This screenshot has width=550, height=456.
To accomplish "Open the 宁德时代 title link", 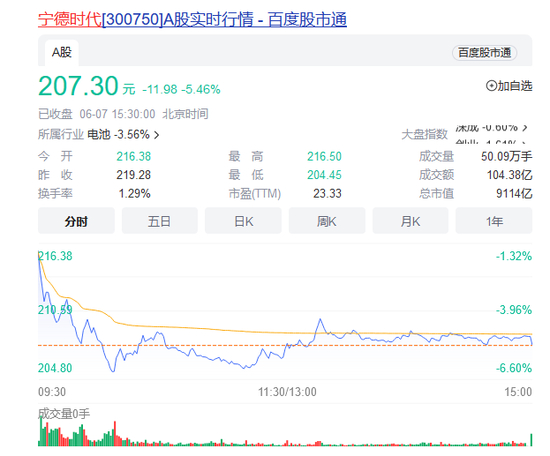I will [x=69, y=19].
